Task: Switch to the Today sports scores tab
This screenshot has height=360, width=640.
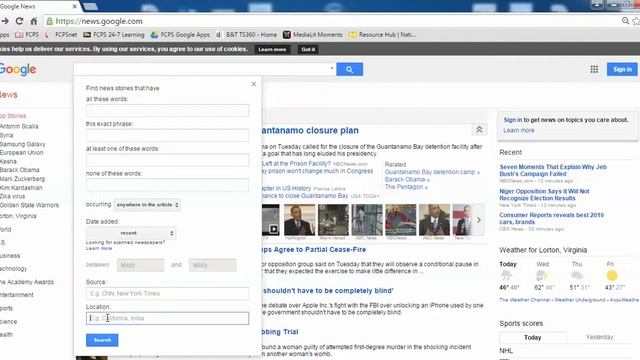Action: pyautogui.click(x=533, y=338)
